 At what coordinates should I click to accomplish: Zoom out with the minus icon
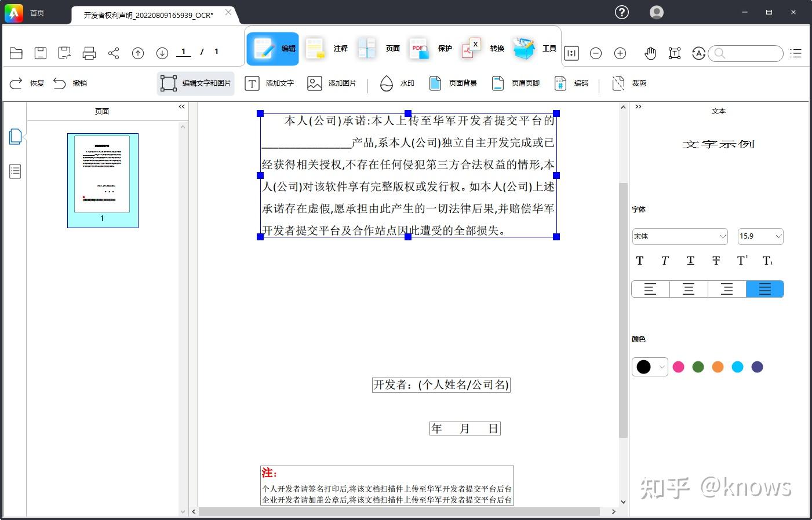click(596, 53)
